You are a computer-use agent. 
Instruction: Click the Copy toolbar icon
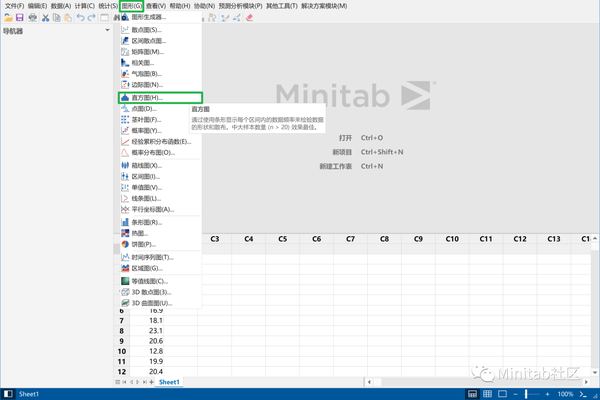57,18
